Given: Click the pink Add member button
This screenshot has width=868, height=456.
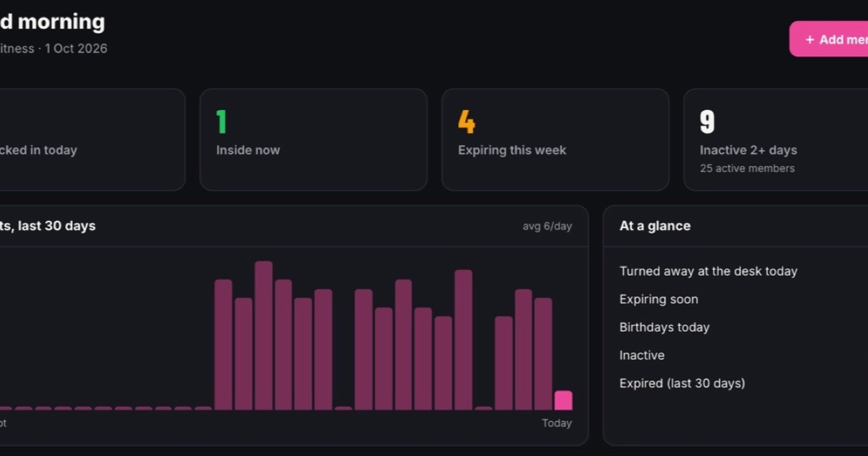Looking at the screenshot, I should (x=829, y=39).
